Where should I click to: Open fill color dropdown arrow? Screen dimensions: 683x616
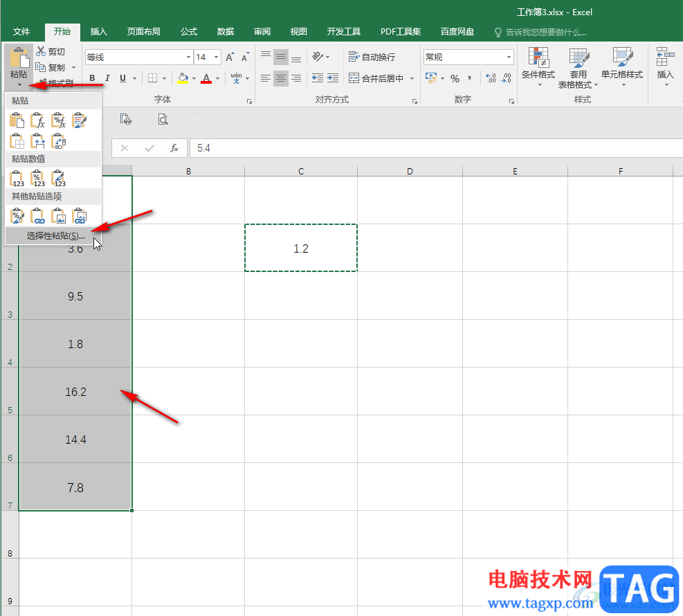point(194,78)
